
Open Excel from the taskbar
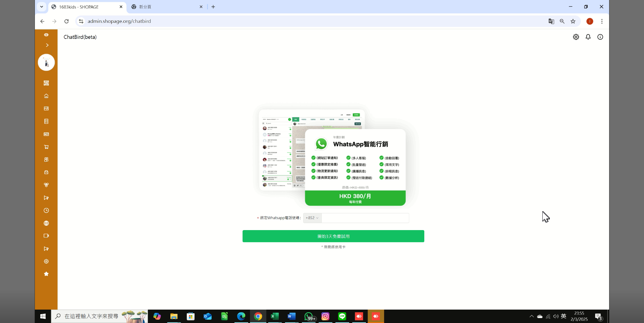pyautogui.click(x=275, y=316)
